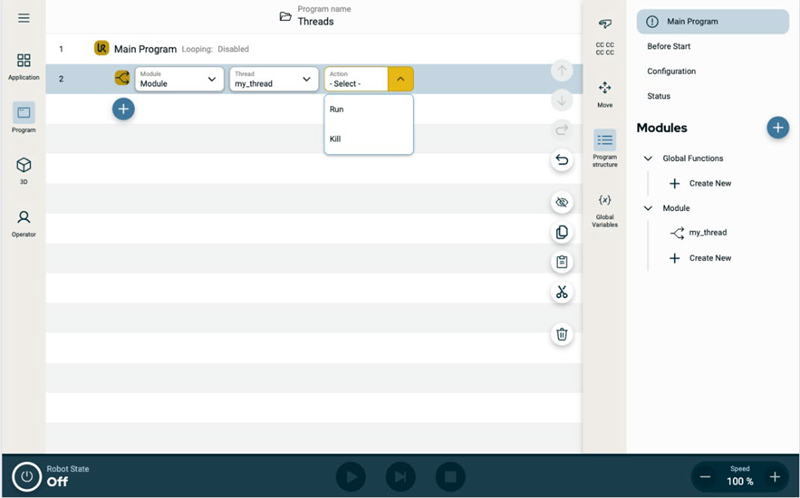Increase speed with the plus button

coord(774,477)
